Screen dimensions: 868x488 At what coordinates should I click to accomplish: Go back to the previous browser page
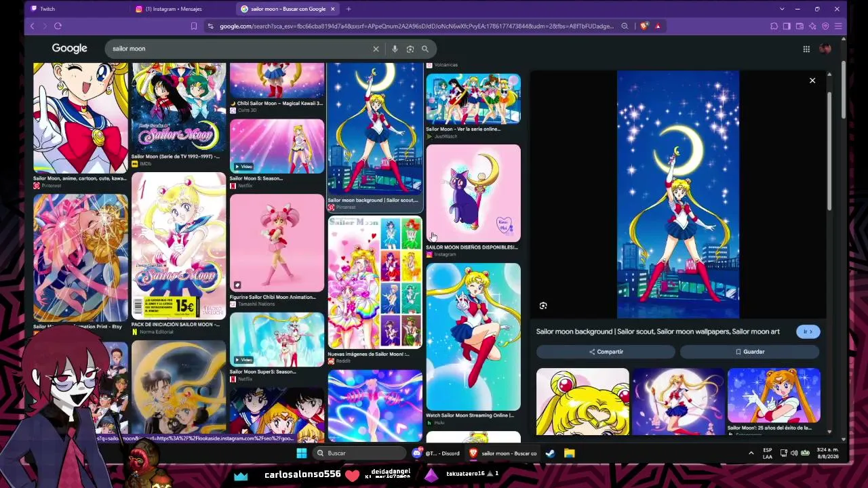click(x=32, y=26)
